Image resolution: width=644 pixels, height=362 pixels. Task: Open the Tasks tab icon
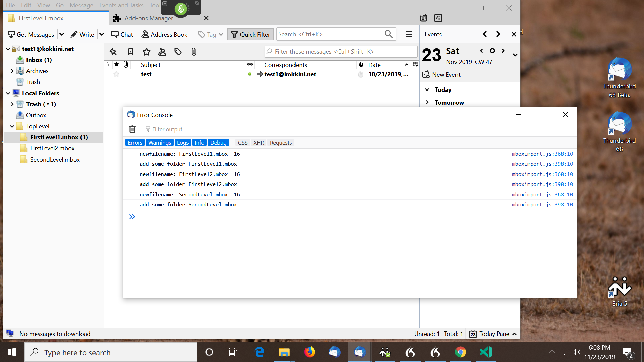[x=438, y=18]
